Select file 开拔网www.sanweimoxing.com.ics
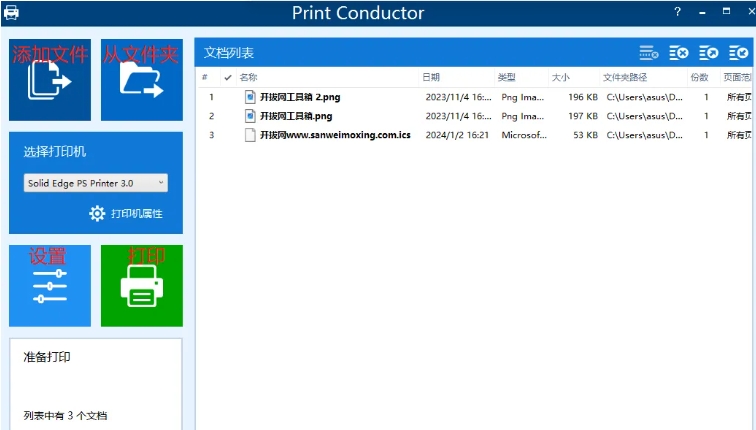756x430 pixels. [x=335, y=135]
